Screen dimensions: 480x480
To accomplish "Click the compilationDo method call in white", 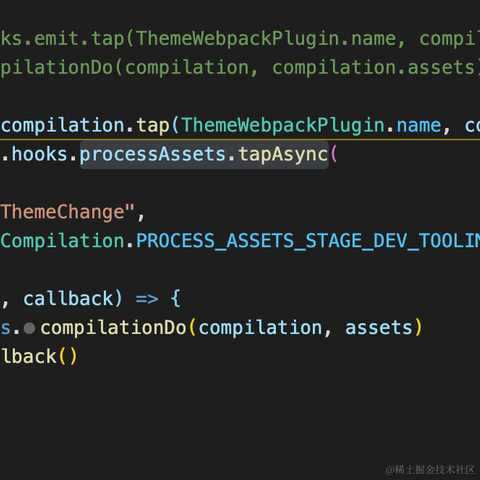I will click(x=113, y=327).
